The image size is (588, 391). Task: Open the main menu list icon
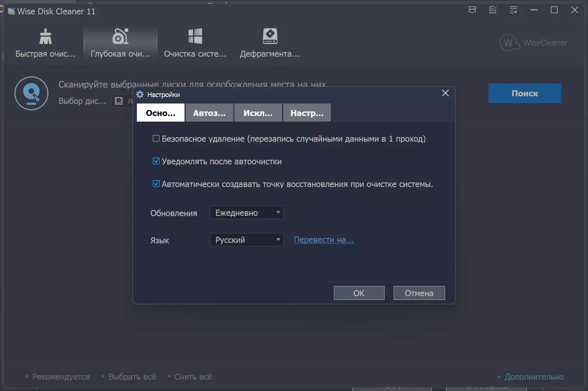click(x=514, y=10)
